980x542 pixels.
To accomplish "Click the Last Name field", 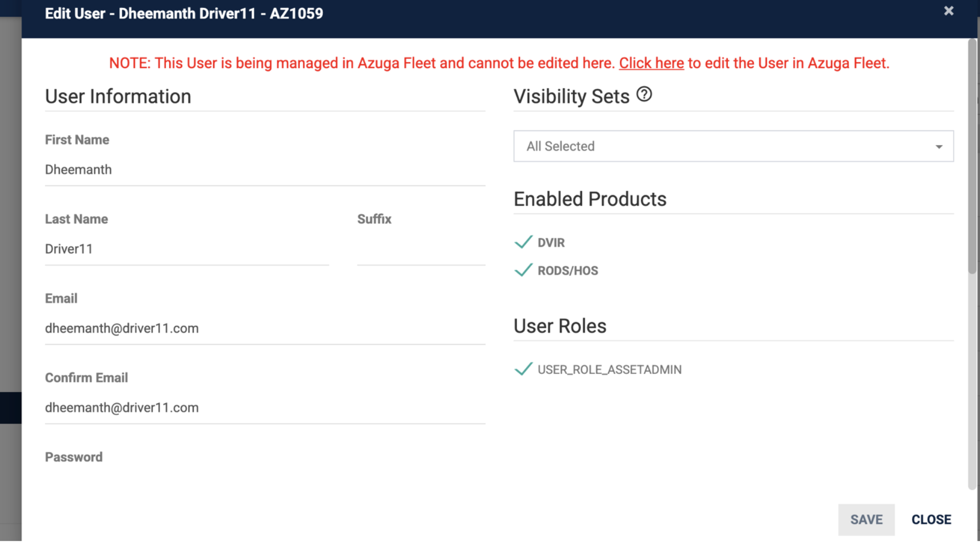I will (186, 249).
